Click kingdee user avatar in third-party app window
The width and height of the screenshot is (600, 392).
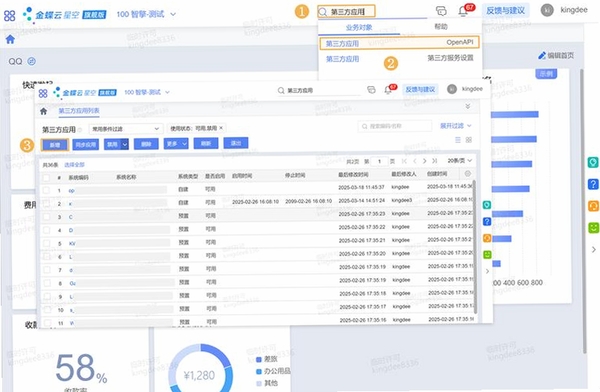coord(452,89)
